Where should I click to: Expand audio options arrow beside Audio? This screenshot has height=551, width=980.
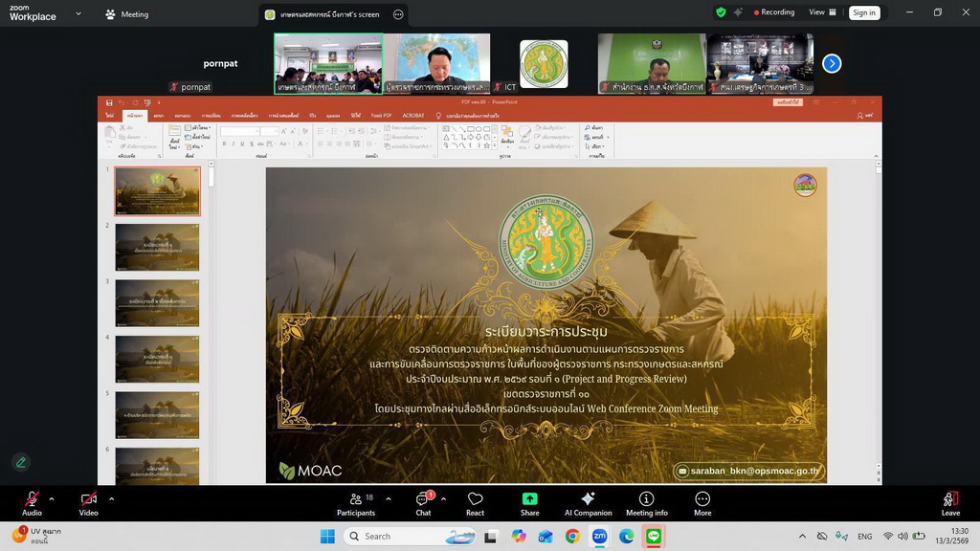(x=52, y=498)
